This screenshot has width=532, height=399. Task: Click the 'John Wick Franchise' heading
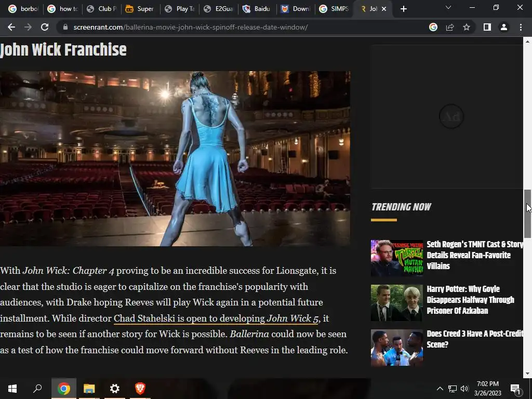pos(63,49)
